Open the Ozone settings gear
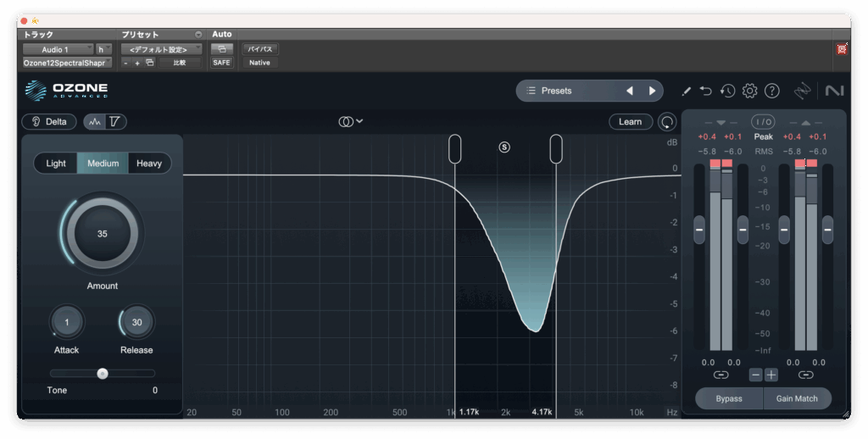Screen dimensions: 868x439 [749, 91]
